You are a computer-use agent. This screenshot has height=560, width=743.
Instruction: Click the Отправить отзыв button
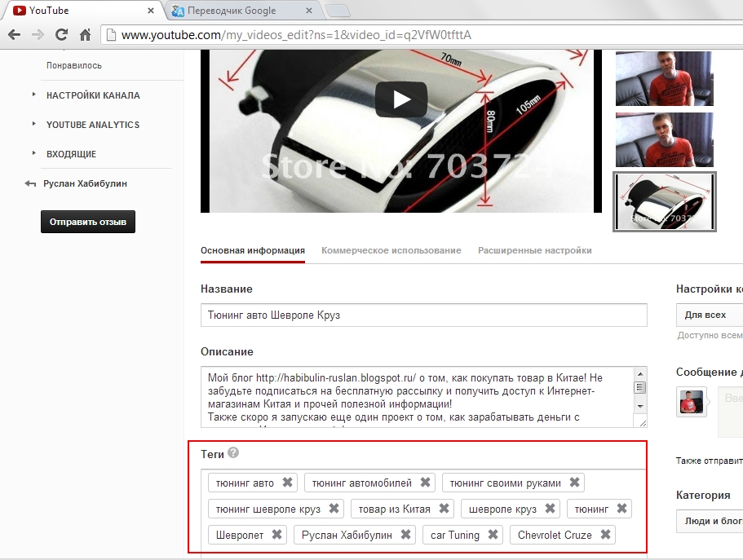click(x=88, y=222)
